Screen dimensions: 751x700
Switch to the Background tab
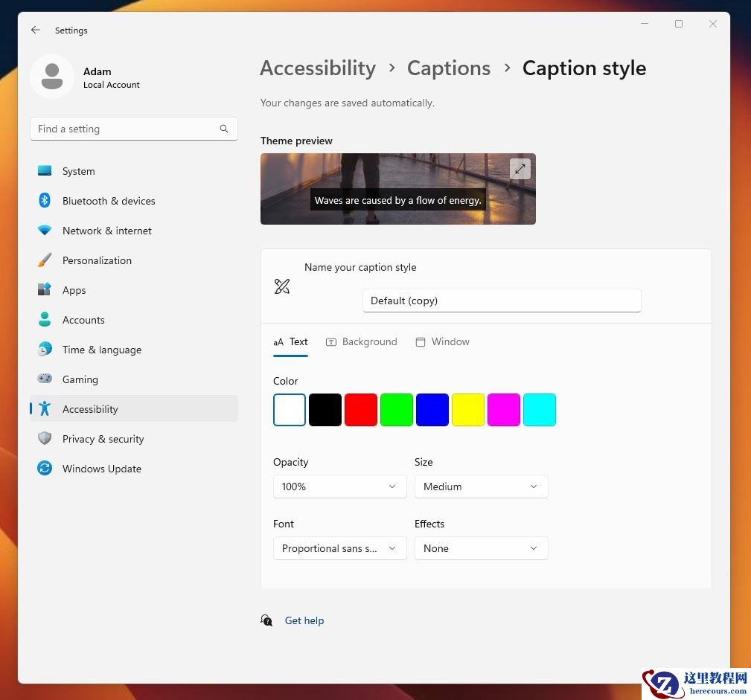point(362,341)
